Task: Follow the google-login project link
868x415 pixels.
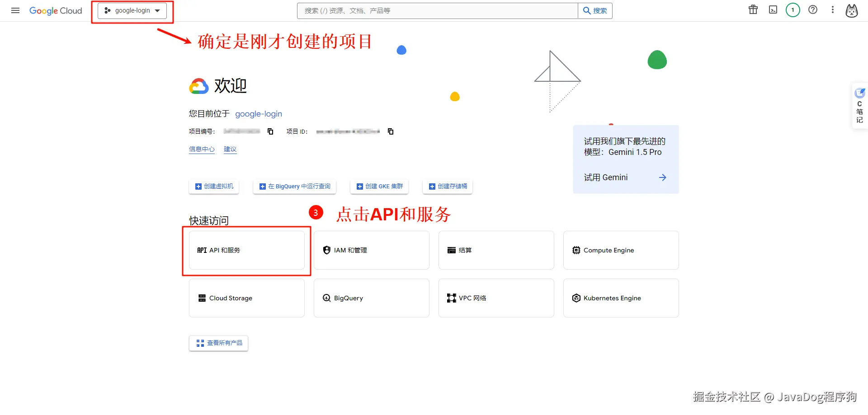Action: 259,114
